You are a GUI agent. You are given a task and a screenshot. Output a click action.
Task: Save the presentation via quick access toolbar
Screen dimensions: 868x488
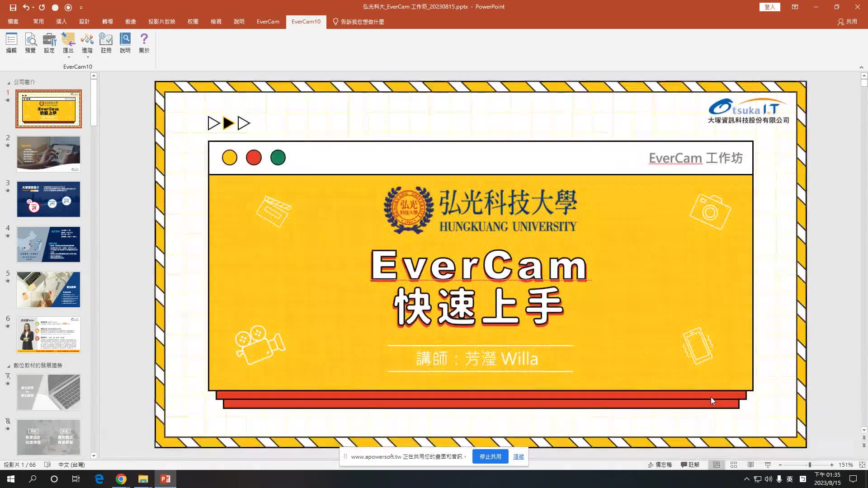point(13,7)
